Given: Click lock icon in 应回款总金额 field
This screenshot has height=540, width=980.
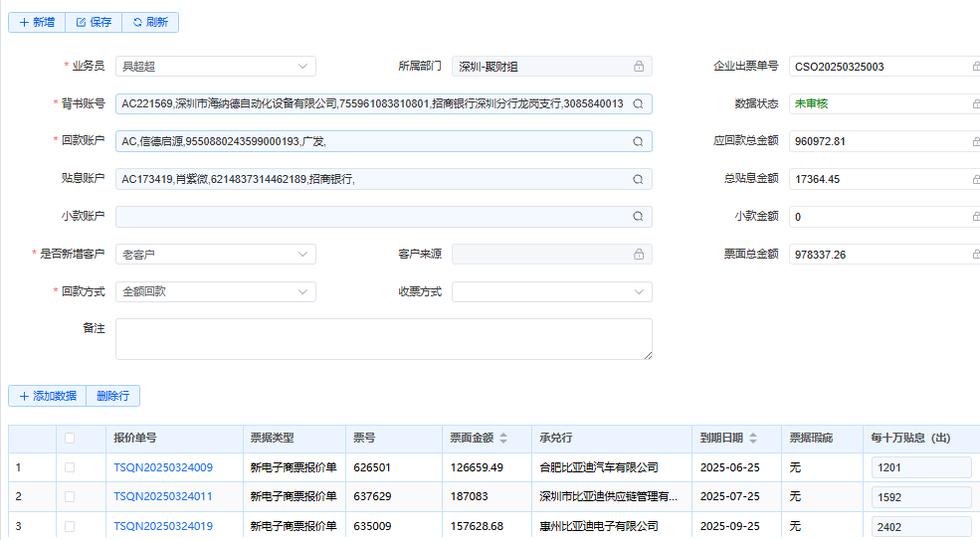Looking at the screenshot, I should tap(976, 142).
